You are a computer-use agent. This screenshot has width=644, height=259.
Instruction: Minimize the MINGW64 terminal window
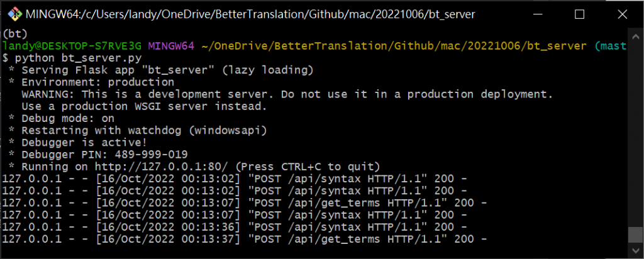click(537, 14)
